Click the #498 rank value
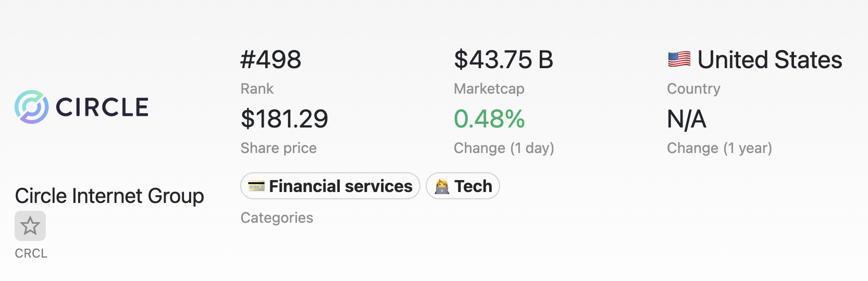The height and width of the screenshot is (281, 868). [x=271, y=60]
